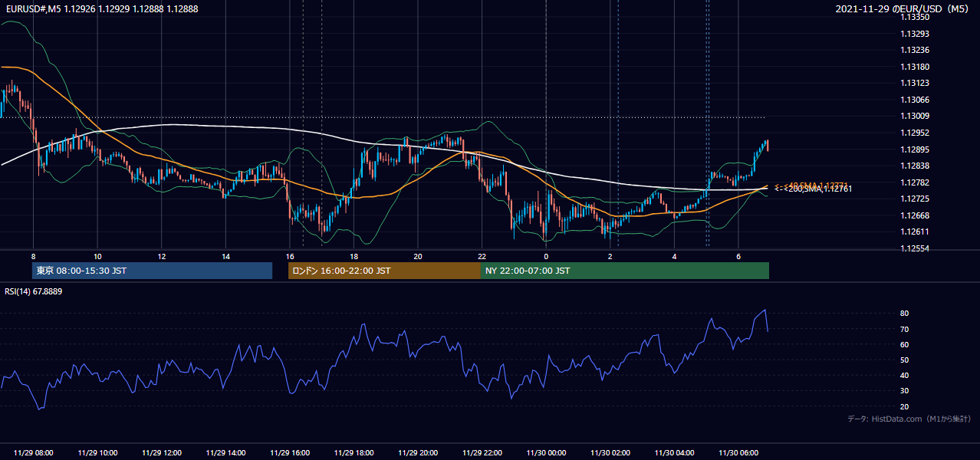The image size is (980, 460).
Task: Click price axis value 1.12554
Action: 915,248
